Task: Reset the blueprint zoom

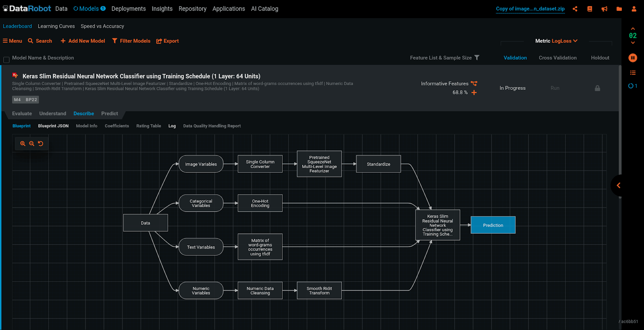Action: pos(41,143)
